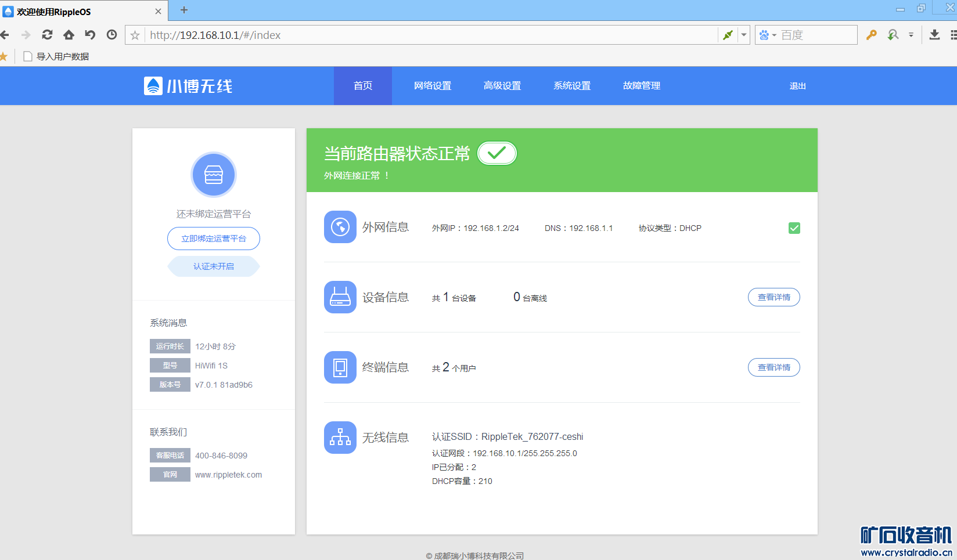
Task: Click version text v7.0.1 81ad9b6
Action: (x=224, y=385)
